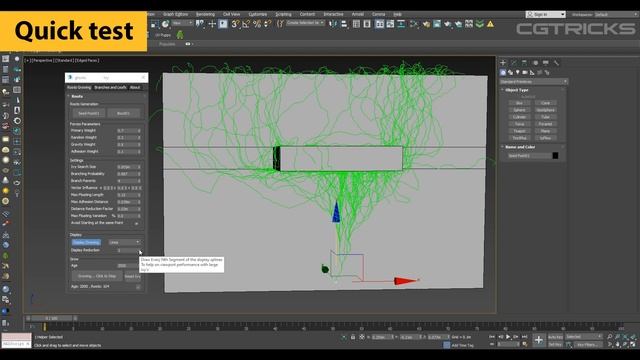Collapse the Roots rollout in plugin window
The height and width of the screenshot is (360, 640).
[77, 96]
